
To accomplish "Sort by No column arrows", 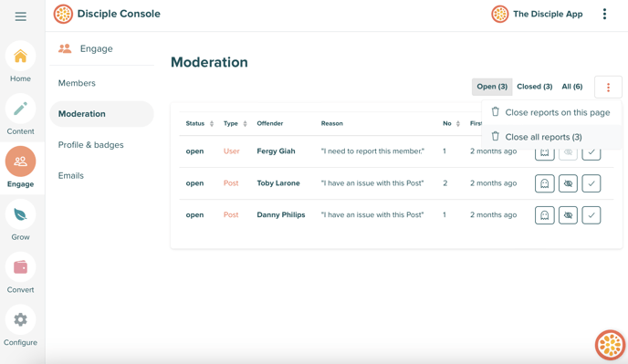I will pyautogui.click(x=458, y=124).
